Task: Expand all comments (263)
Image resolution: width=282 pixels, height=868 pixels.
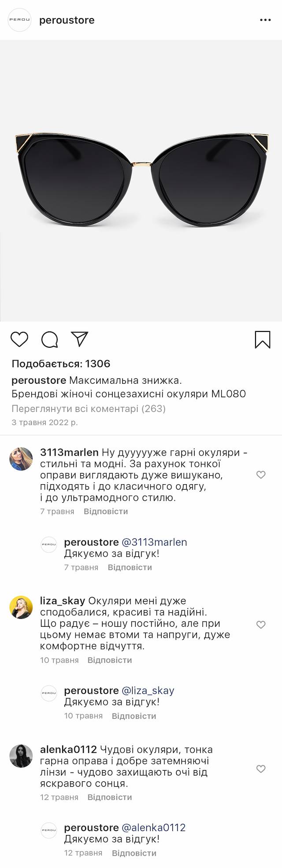Action: (x=89, y=408)
